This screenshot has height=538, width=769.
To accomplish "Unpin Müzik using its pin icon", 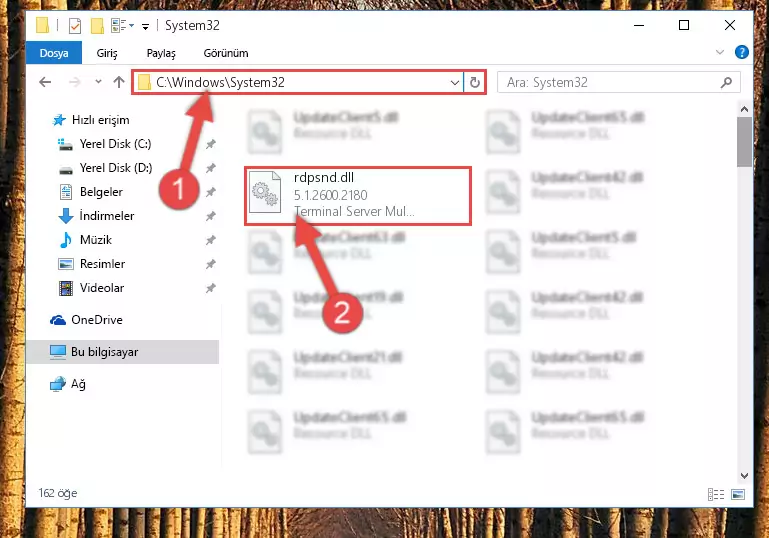I will [210, 240].
